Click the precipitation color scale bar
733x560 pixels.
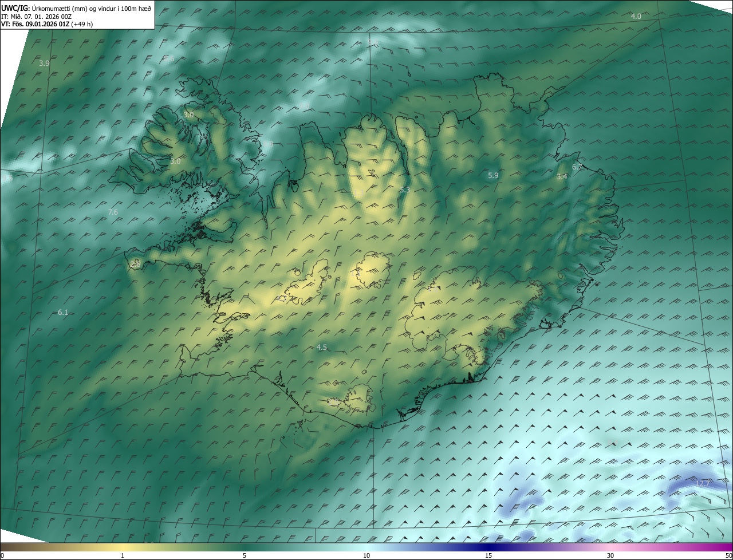(x=366, y=547)
